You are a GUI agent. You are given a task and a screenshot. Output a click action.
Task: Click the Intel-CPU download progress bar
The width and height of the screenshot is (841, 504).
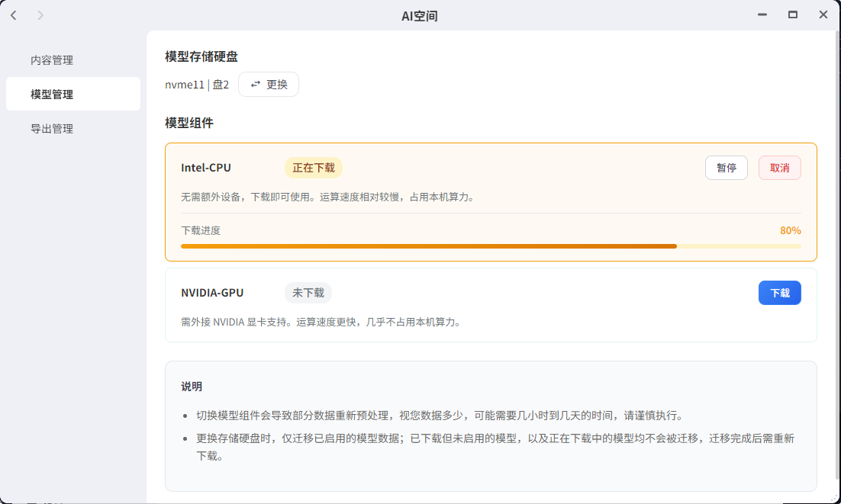pos(491,246)
